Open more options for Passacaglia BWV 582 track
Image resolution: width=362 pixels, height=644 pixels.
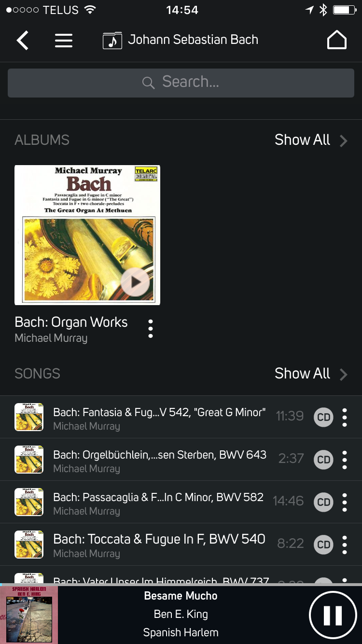pos(344,503)
